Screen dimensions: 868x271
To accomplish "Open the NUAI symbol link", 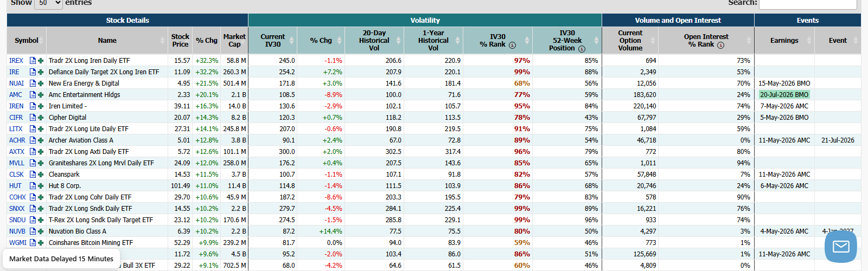I will click(16, 83).
